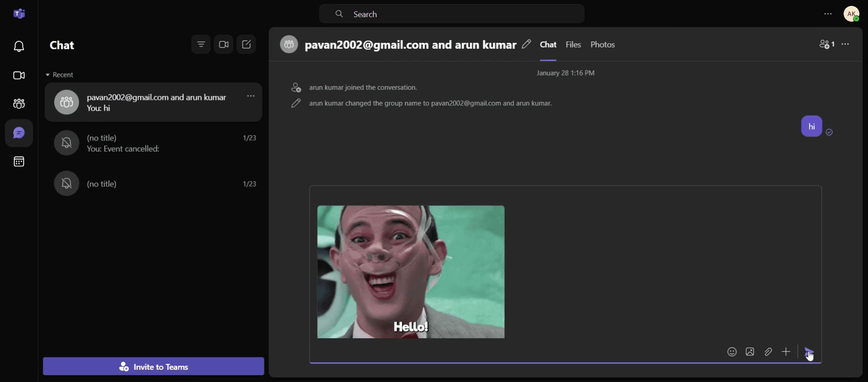Click the Hello GIF in compose box
Image resolution: width=868 pixels, height=382 pixels.
[x=411, y=272]
